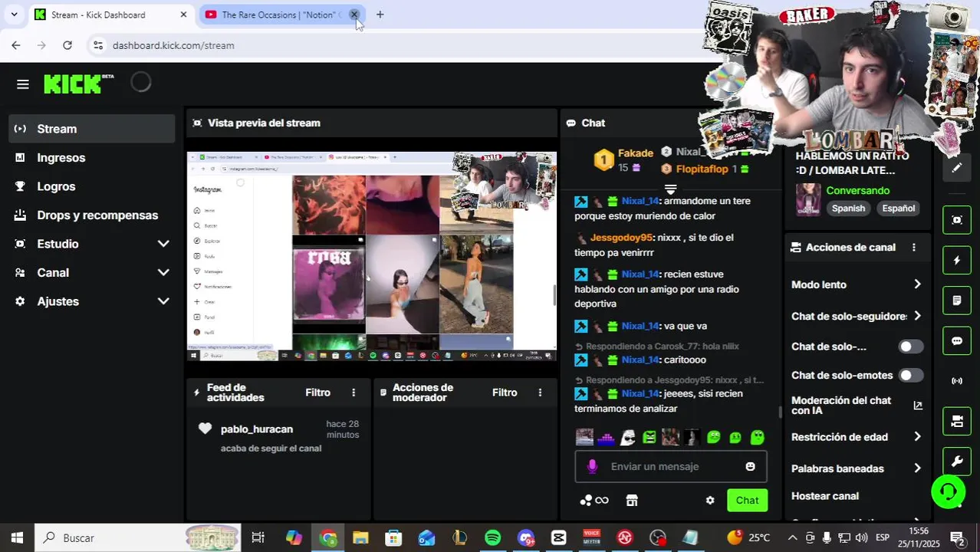Click the chat panel scrollbar
Screen dimensions: 980x552
(780, 412)
